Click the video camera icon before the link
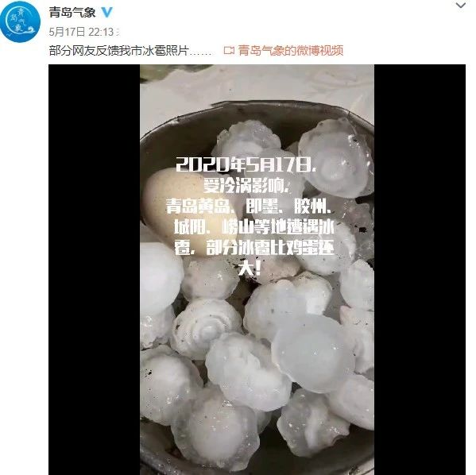The image size is (476, 475). (x=229, y=50)
